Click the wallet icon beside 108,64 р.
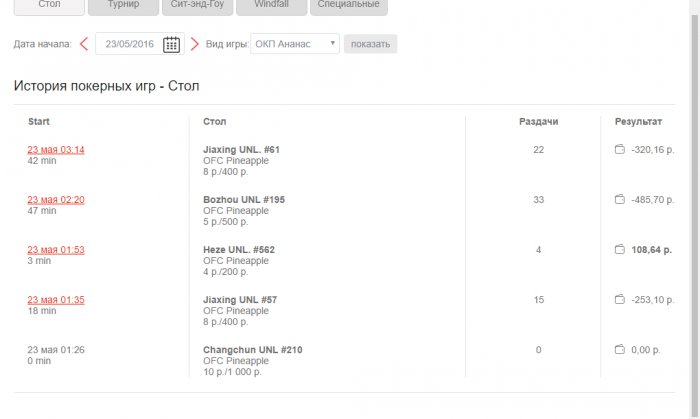The height and width of the screenshot is (419, 700). click(619, 250)
